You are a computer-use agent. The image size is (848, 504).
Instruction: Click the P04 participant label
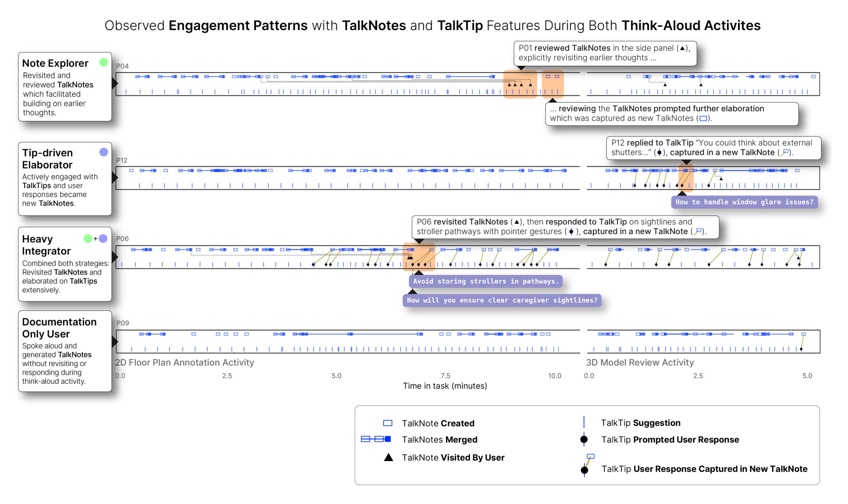pos(122,66)
